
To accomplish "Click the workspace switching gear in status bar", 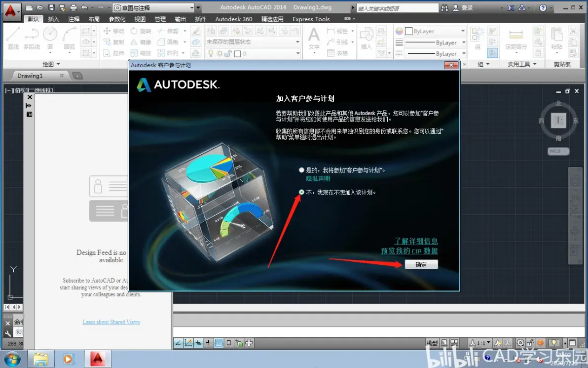I will point(520,342).
